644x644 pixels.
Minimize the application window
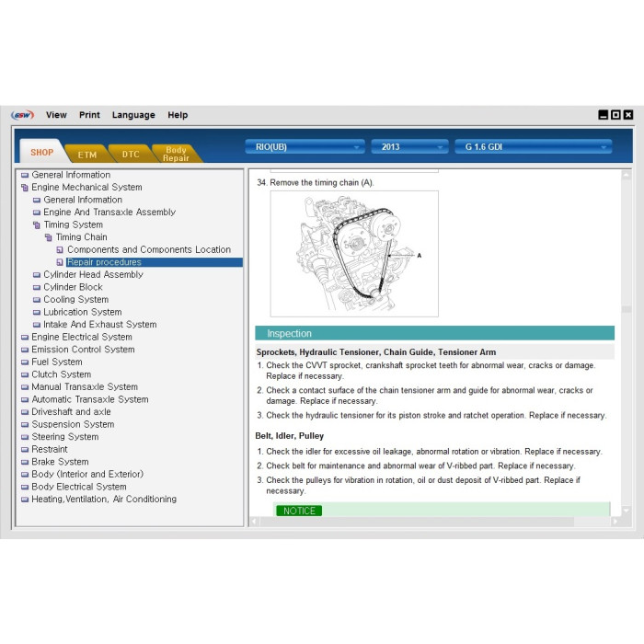tap(603, 115)
